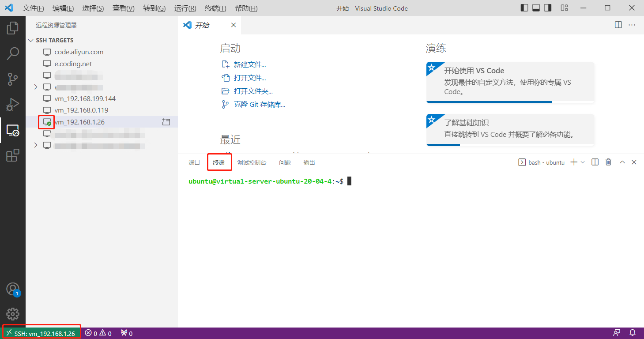The image size is (644, 339).
Task: Switch to the 输出 panel tab
Action: (309, 162)
